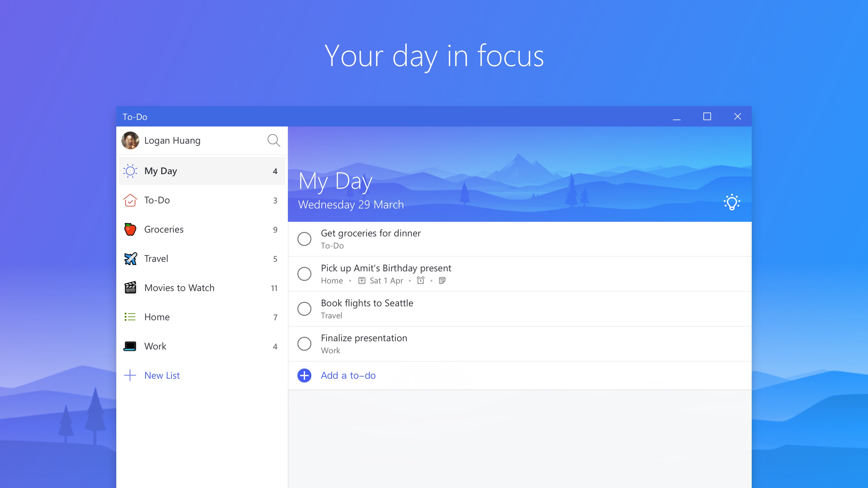Toggle completion of Get groceries for dinner
Screen dimensions: 868x488
point(305,238)
